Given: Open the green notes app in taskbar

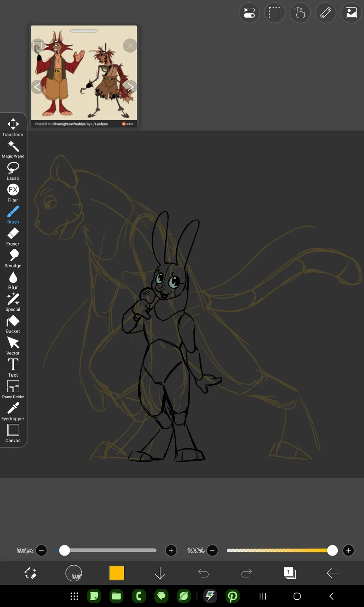Looking at the screenshot, I should pyautogui.click(x=94, y=596).
